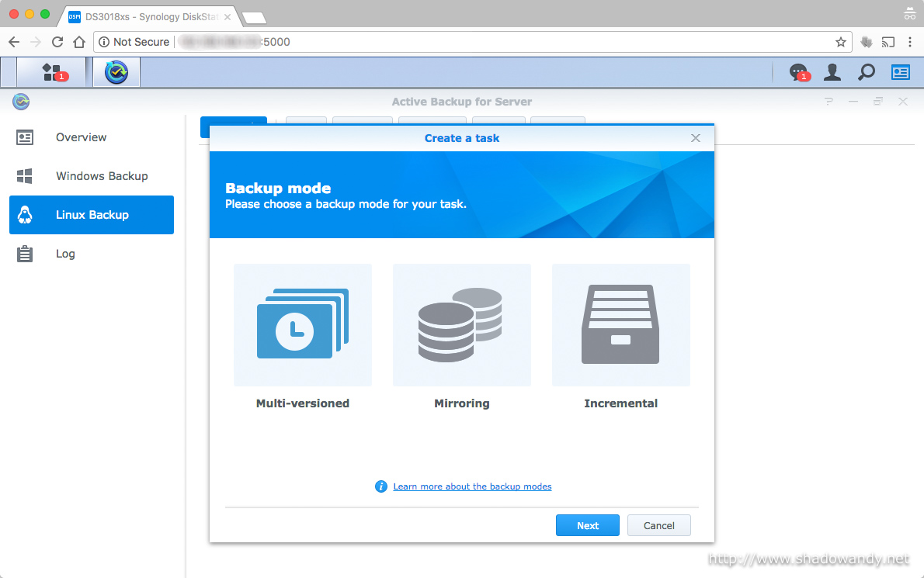
Task: Click the Overview sidebar icon
Action: pyautogui.click(x=25, y=137)
